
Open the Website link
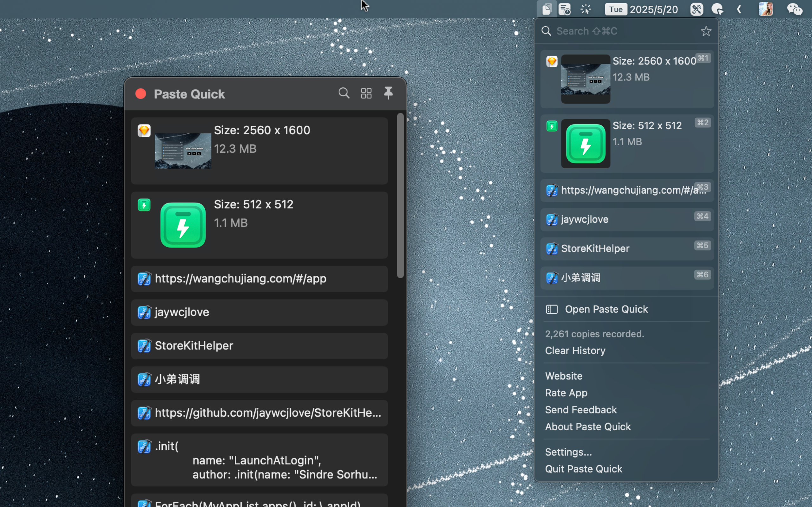pyautogui.click(x=564, y=376)
